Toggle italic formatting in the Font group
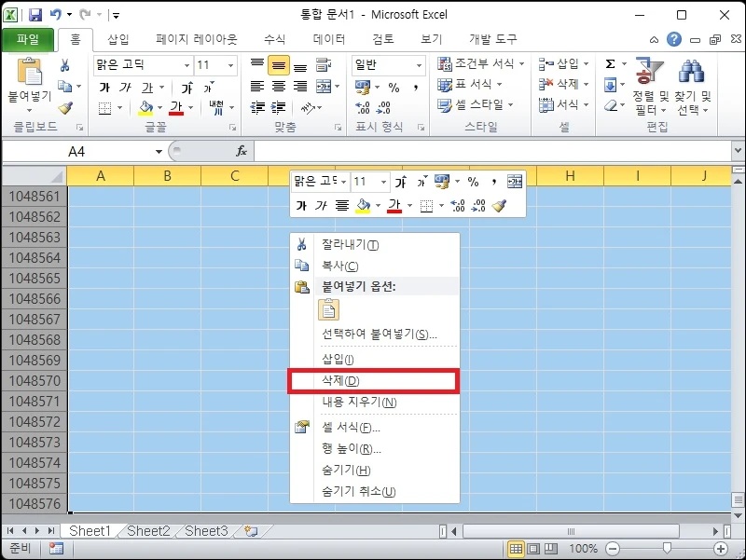 coord(125,87)
